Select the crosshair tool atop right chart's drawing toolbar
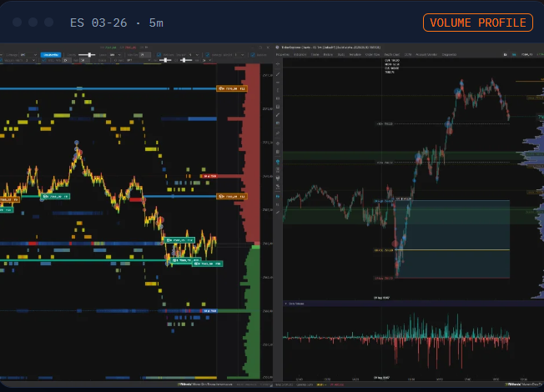This screenshot has height=392, width=544. click(278, 64)
